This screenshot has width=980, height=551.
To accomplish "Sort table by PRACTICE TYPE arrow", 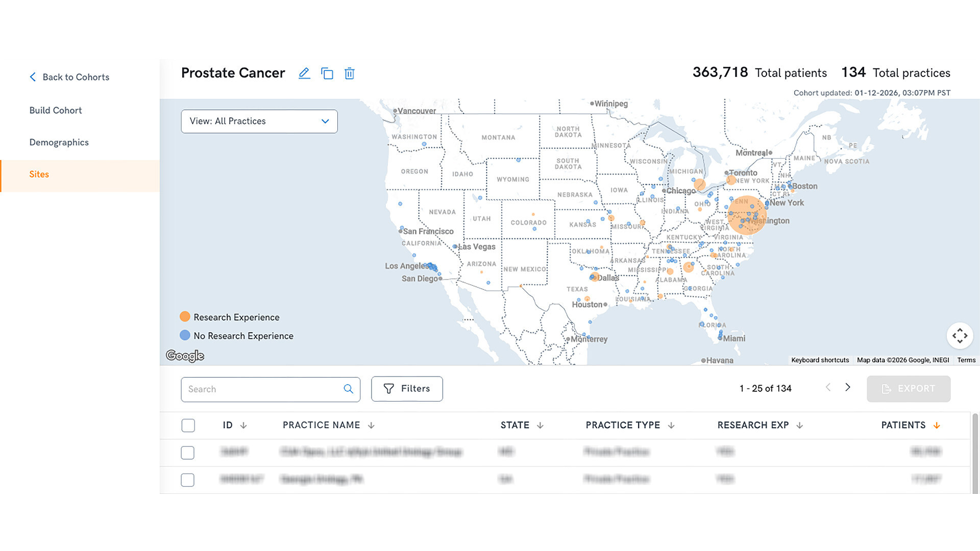I will coord(671,425).
